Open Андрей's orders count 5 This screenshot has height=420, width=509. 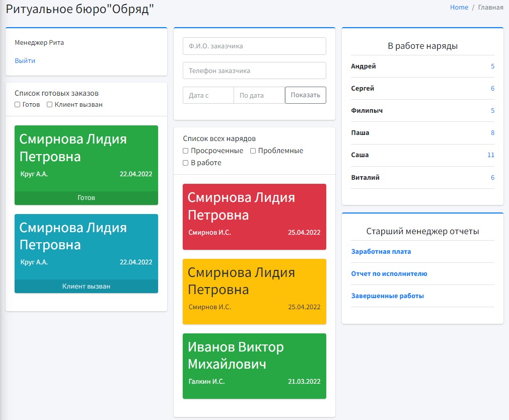coord(492,66)
